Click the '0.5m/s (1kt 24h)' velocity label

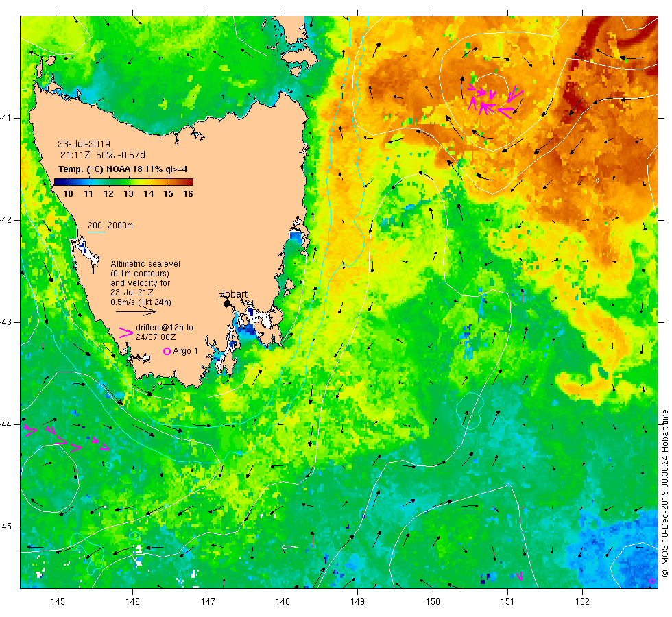point(141,302)
